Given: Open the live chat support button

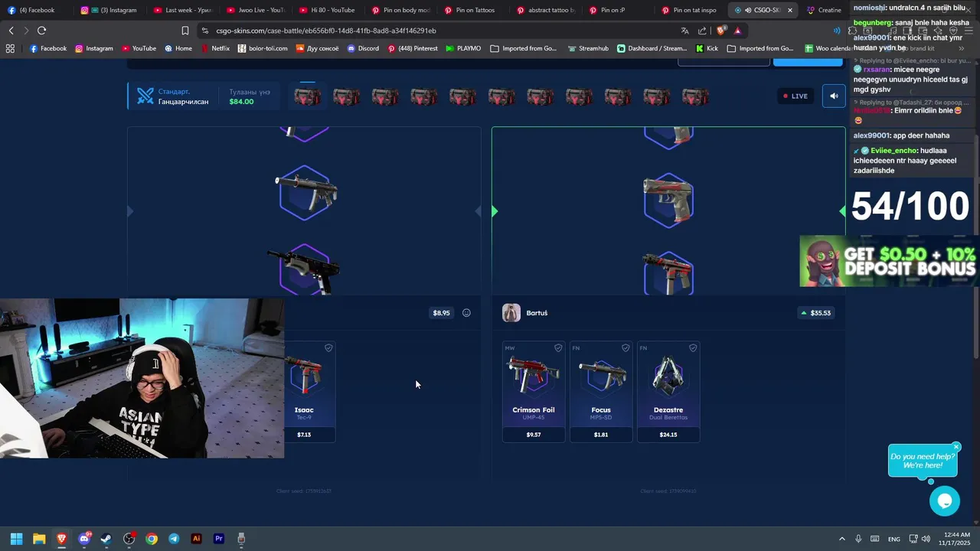Looking at the screenshot, I should [x=945, y=501].
